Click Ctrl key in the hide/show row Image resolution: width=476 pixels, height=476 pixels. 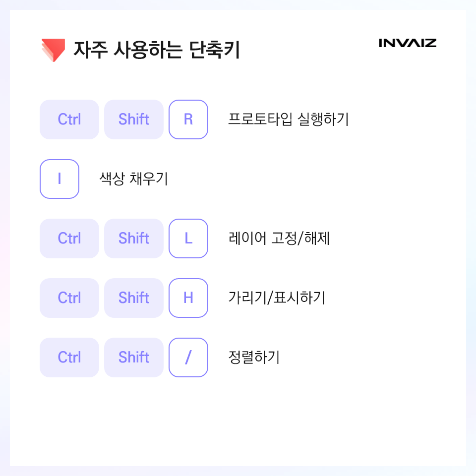[x=69, y=298]
